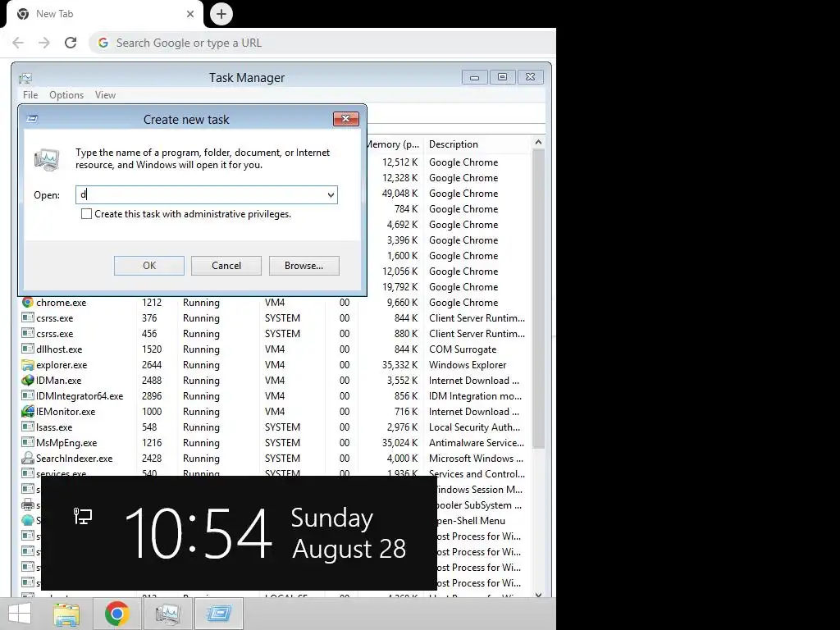Screen dimensions: 840x630
Task: Open a new Chrome tab with plus button
Action: click(221, 14)
